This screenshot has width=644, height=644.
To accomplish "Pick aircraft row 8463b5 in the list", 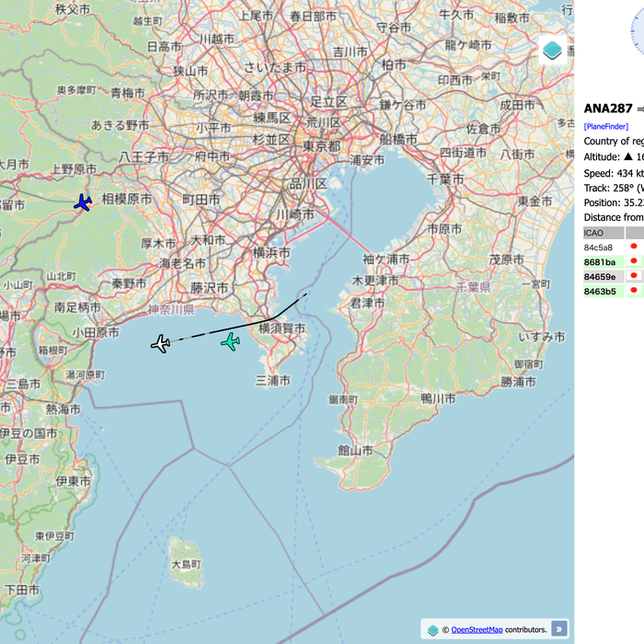I will [600, 291].
